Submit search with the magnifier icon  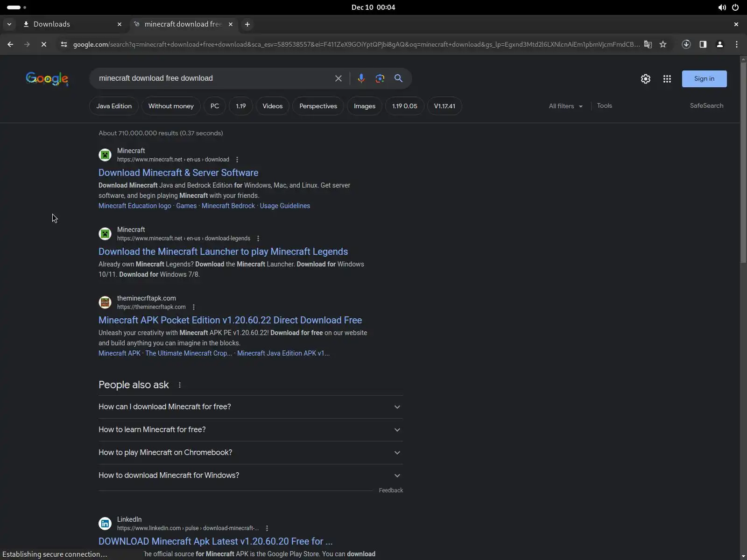(398, 78)
